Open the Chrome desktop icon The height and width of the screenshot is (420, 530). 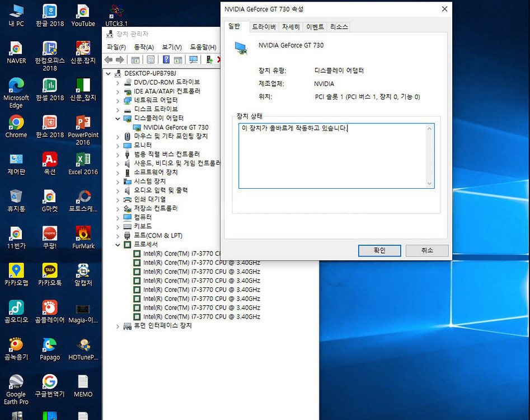click(16, 127)
